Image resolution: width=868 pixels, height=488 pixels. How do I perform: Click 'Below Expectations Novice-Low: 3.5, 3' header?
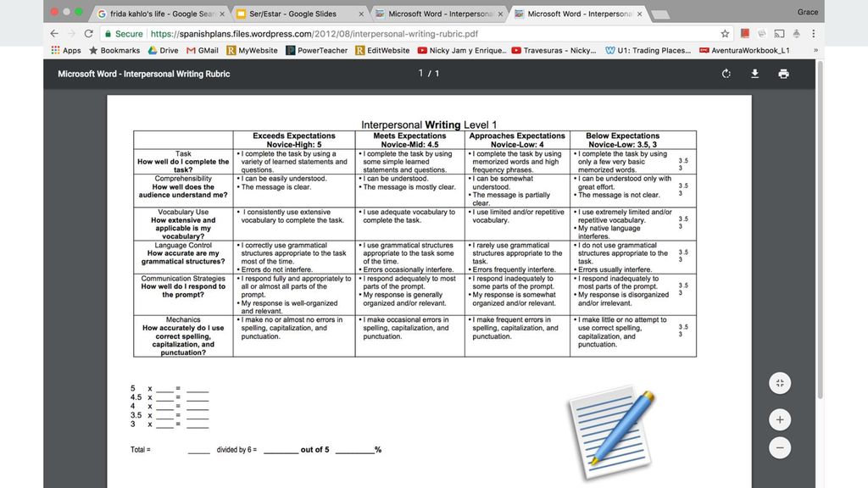[622, 140]
